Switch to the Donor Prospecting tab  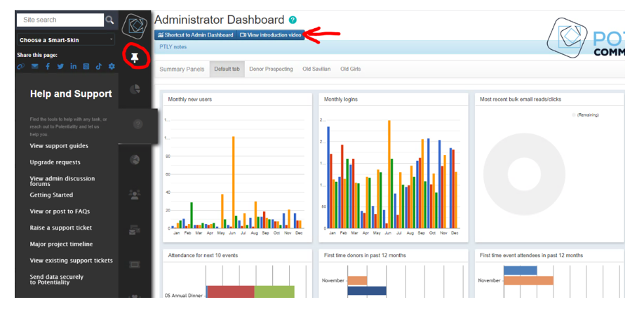click(x=271, y=70)
